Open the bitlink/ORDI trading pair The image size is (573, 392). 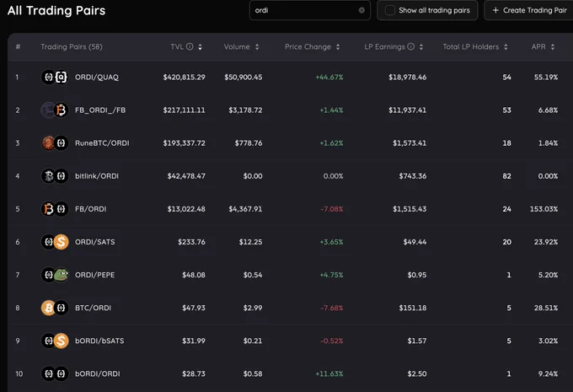click(97, 176)
